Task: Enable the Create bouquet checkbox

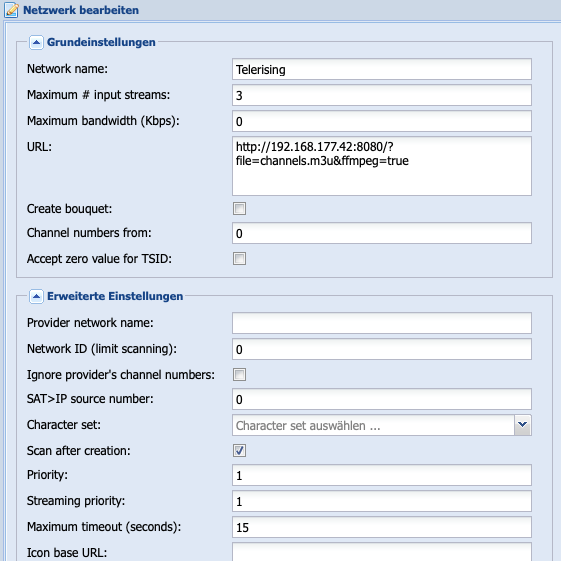Action: [239, 209]
